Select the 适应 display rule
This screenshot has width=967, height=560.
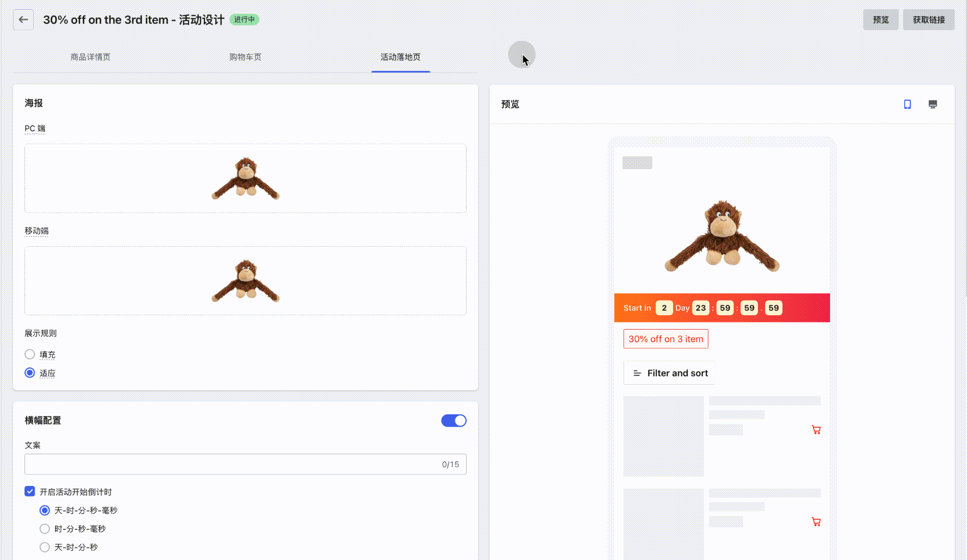point(30,373)
